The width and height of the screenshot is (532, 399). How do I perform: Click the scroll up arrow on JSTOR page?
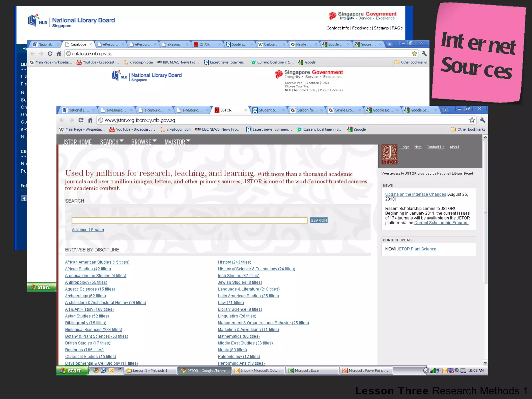coord(485,137)
